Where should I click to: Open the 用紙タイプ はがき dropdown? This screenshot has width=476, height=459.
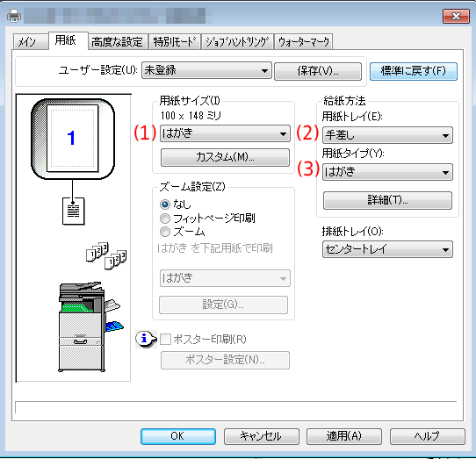pyautogui.click(x=387, y=172)
